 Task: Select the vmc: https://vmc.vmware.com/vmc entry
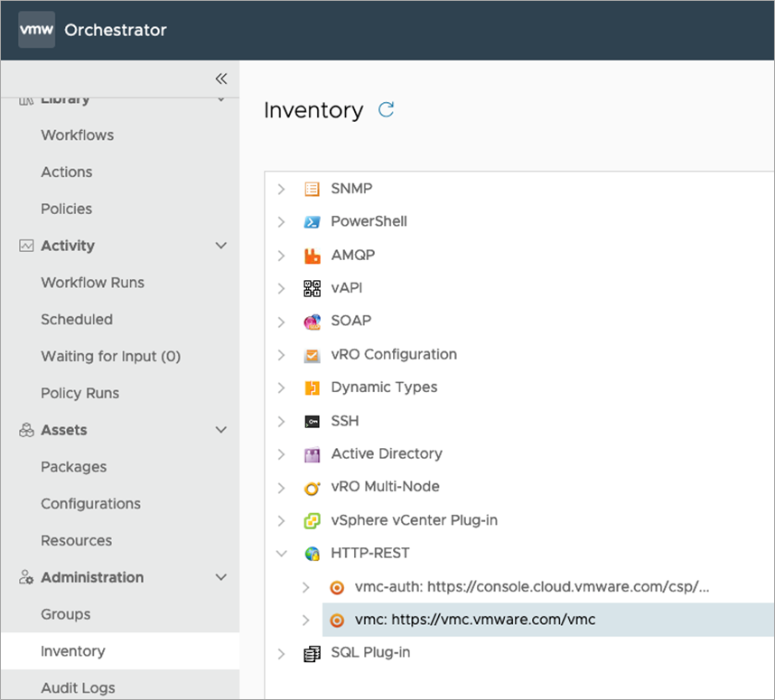click(x=475, y=620)
